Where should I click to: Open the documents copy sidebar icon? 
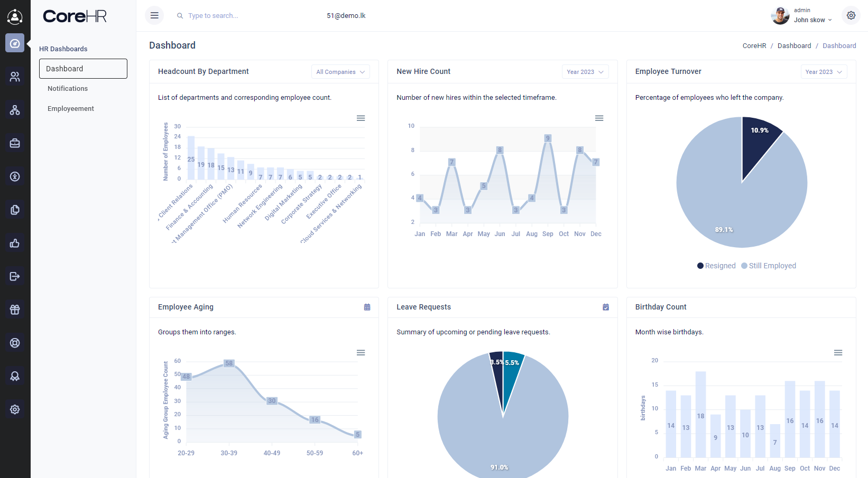15,210
